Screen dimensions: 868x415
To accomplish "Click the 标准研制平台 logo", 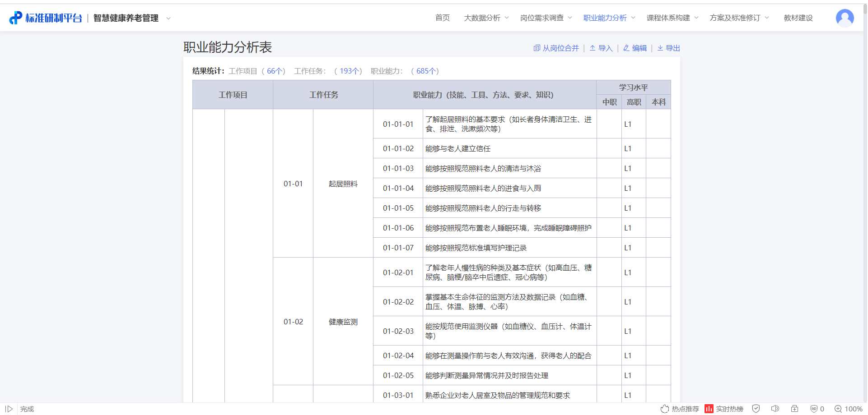I will (46, 18).
